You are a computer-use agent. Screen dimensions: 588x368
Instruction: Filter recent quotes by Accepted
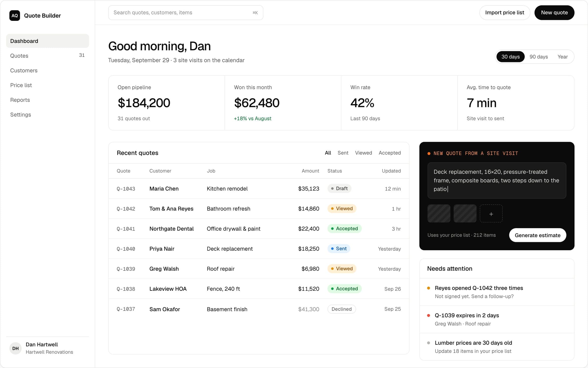390,153
